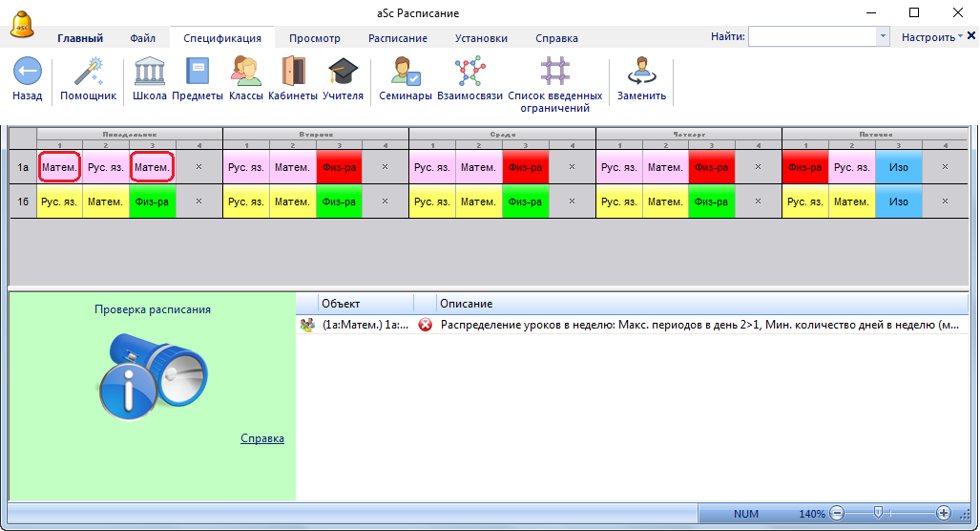This screenshot has height=531, width=980.
Task: Open Teachers (Учителя) list
Action: coord(343,73)
